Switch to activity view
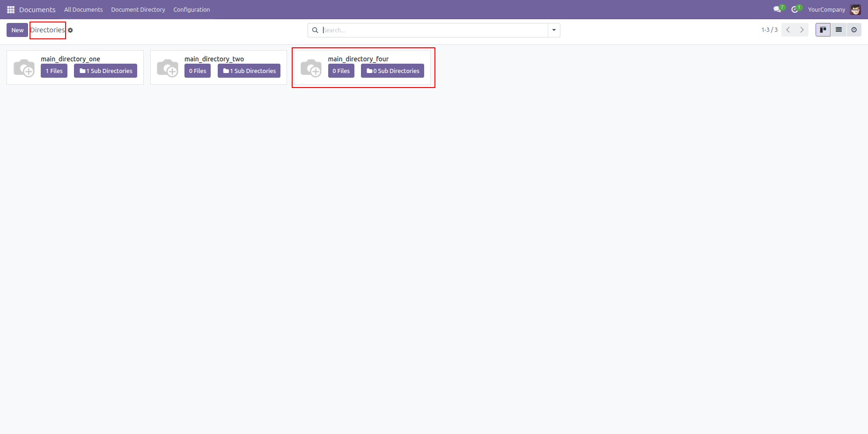This screenshot has width=868, height=434. (854, 30)
